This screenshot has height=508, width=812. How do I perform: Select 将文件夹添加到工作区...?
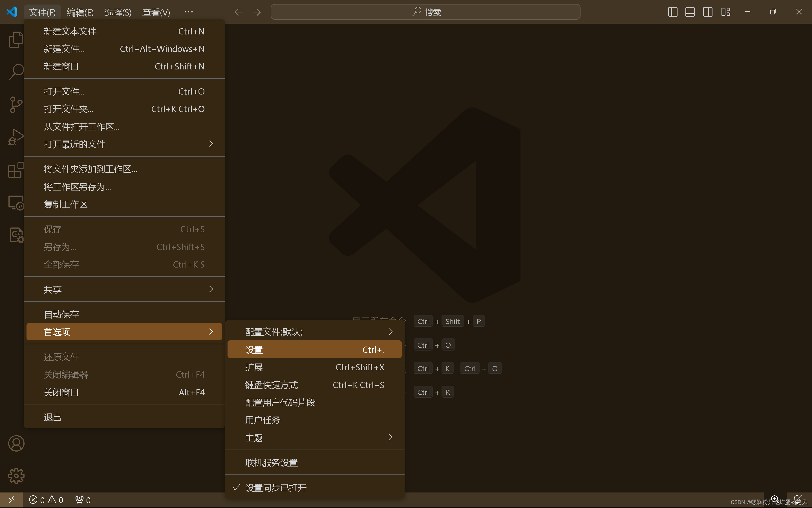(124, 169)
